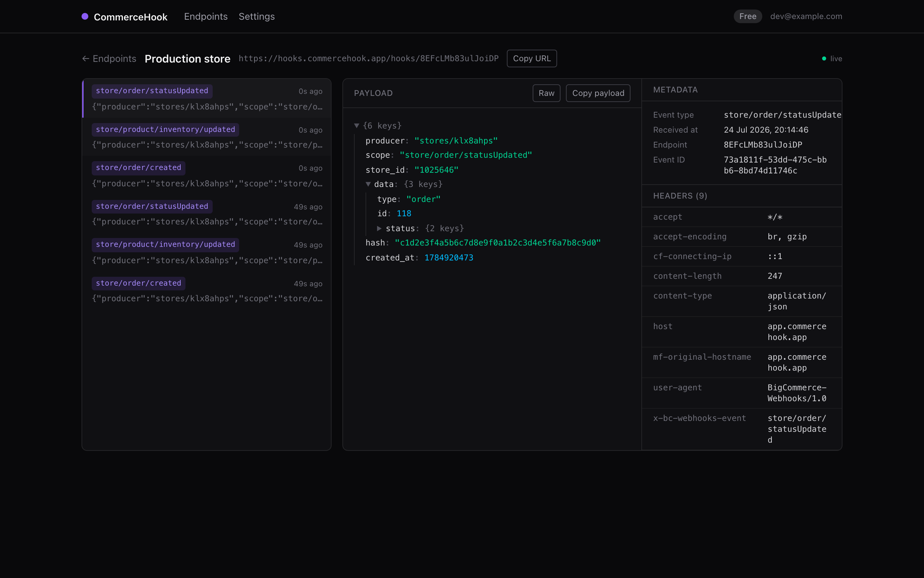Image resolution: width=924 pixels, height=578 pixels.
Task: Click the x-bc-webhooks-event header row
Action: pos(742,429)
